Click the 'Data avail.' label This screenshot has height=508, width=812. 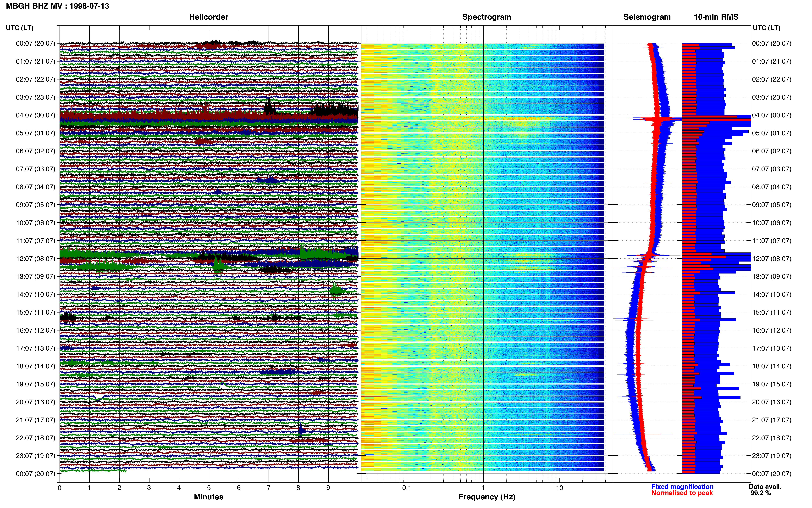pyautogui.click(x=765, y=487)
